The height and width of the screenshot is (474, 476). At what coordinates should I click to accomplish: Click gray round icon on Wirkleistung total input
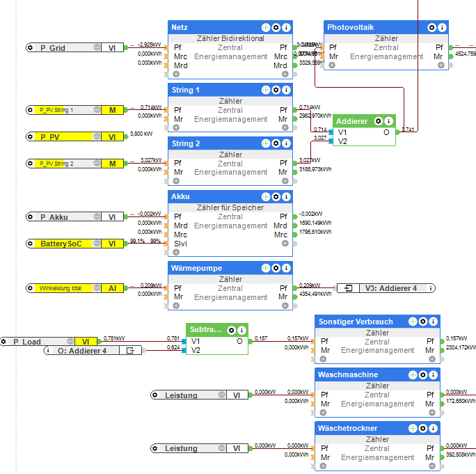(x=97, y=288)
